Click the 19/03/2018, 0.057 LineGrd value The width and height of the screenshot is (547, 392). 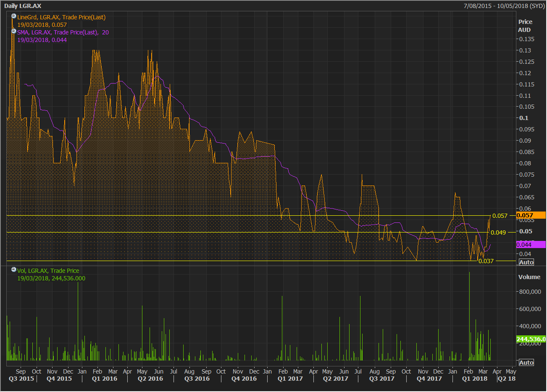[42, 25]
